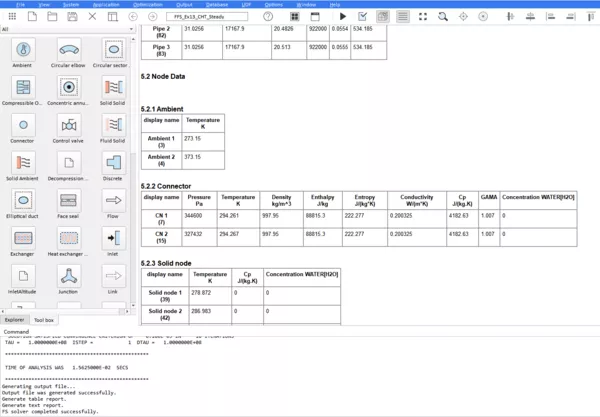Click the check validation toolbar icon
Screen dimensions: 600x417
tap(362, 16)
